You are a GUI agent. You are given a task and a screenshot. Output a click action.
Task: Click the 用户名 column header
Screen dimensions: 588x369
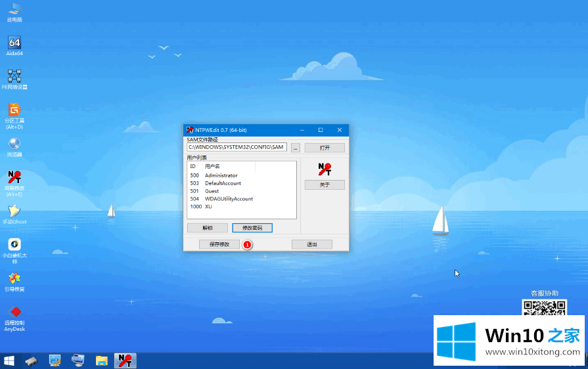229,166
